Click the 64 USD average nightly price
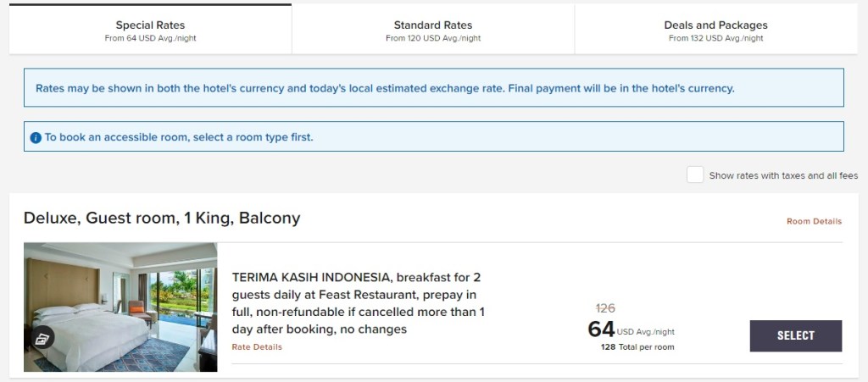868x382 pixels. coord(602,329)
